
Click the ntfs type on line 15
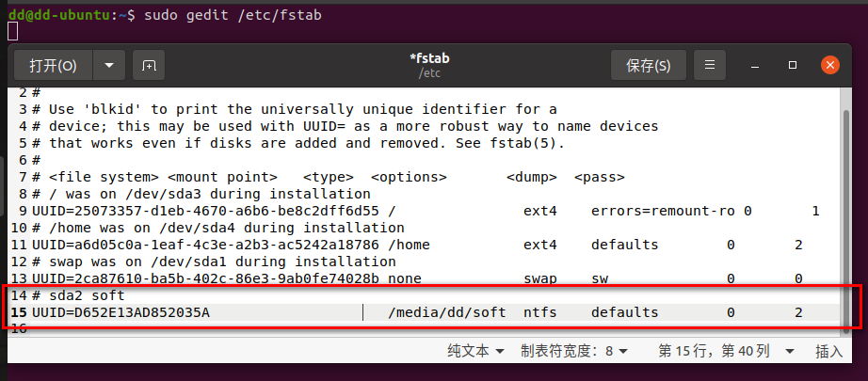click(x=540, y=312)
